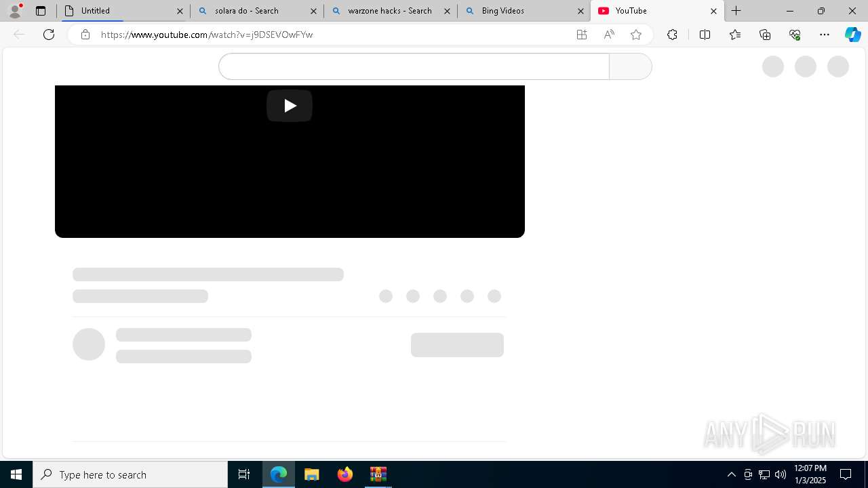Open the notifications Action Center icon

(846, 474)
